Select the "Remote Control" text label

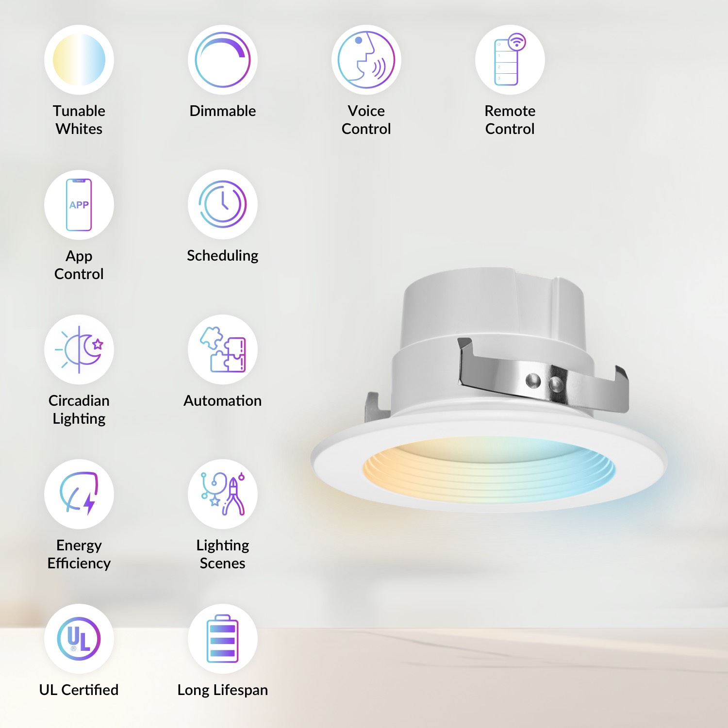coord(510,120)
